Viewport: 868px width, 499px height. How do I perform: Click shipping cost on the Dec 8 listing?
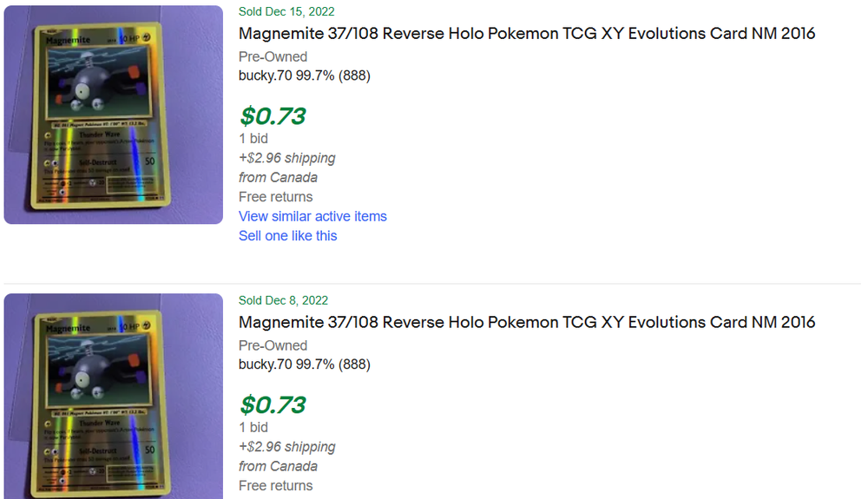(x=286, y=447)
